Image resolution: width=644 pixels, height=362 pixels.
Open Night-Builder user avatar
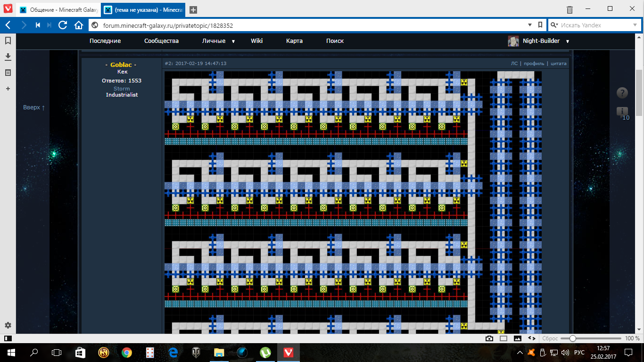pyautogui.click(x=513, y=41)
